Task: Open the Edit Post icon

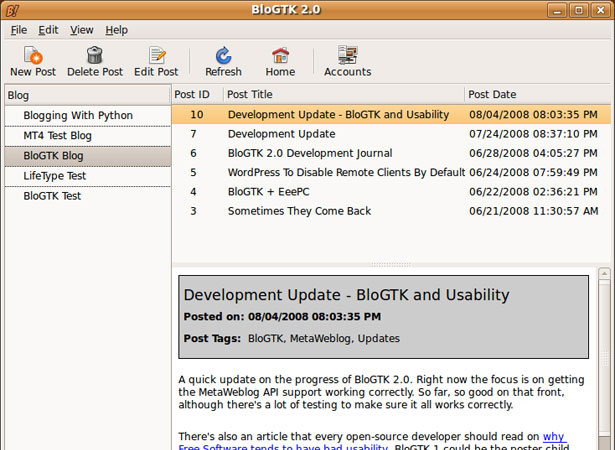Action: (157, 55)
